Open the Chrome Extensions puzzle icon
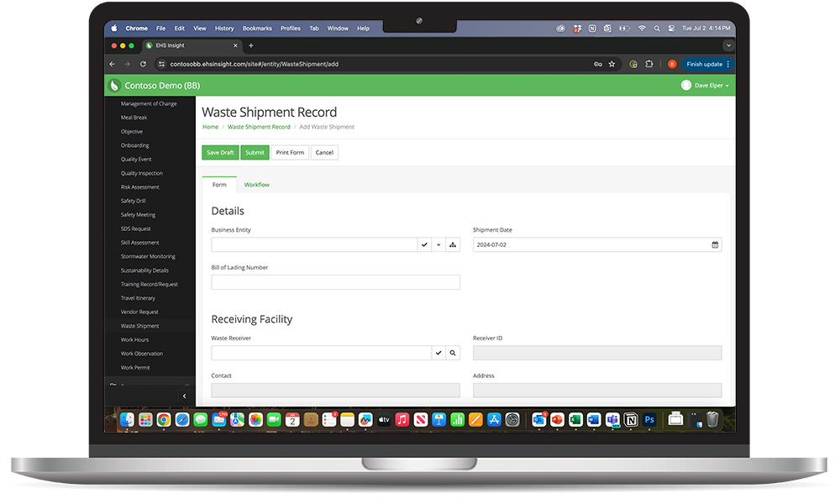840x504 pixels. (648, 65)
